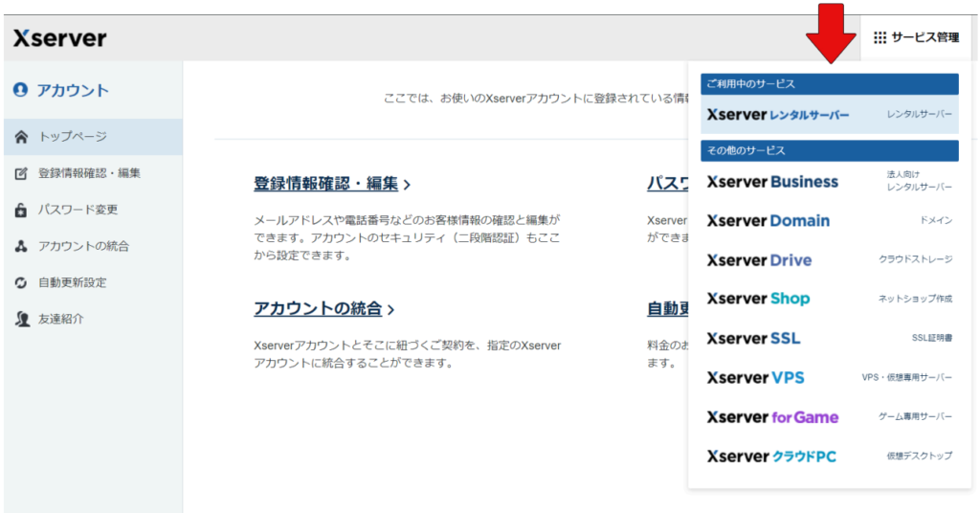This screenshot has width=980, height=513.
Task: Click the refresh icon beside 自動更新設定
Action: point(22,283)
